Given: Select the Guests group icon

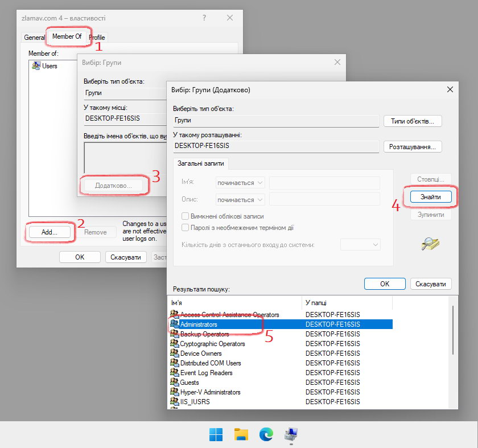Looking at the screenshot, I should [x=175, y=383].
